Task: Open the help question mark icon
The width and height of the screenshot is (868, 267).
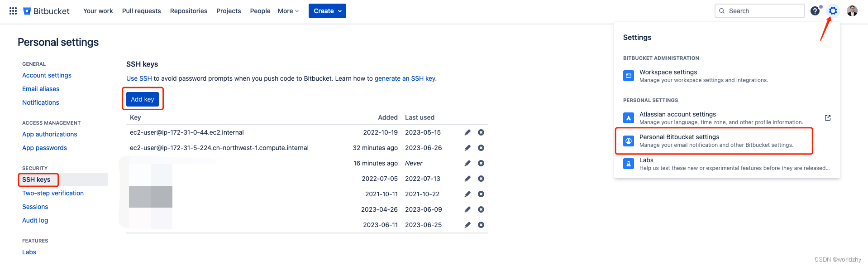Action: 815,11
